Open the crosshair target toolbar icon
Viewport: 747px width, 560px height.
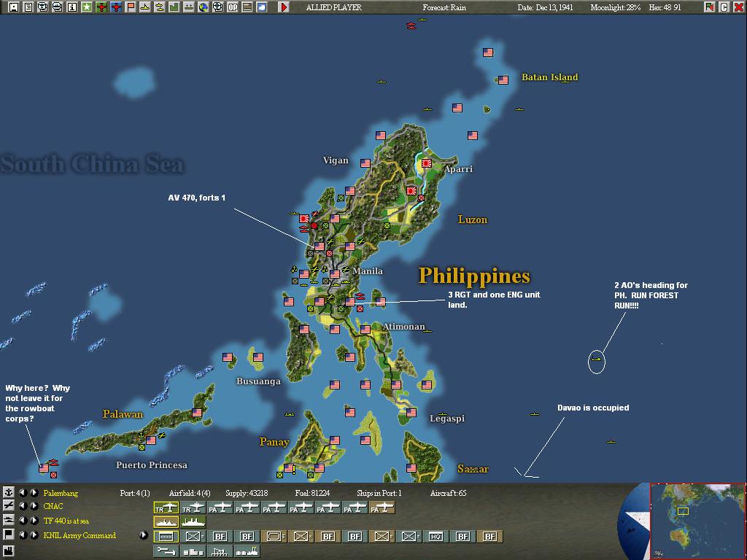coord(217,7)
